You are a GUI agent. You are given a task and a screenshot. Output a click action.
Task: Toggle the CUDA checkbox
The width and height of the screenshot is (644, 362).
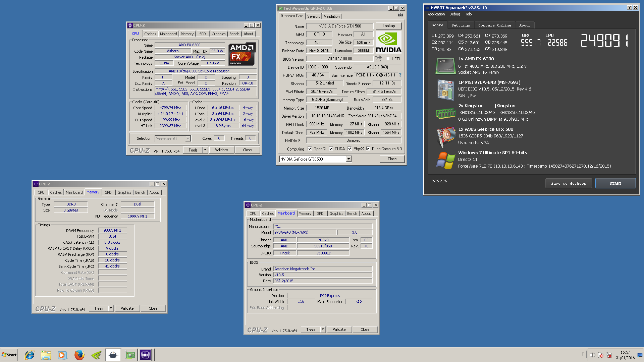[x=331, y=149]
